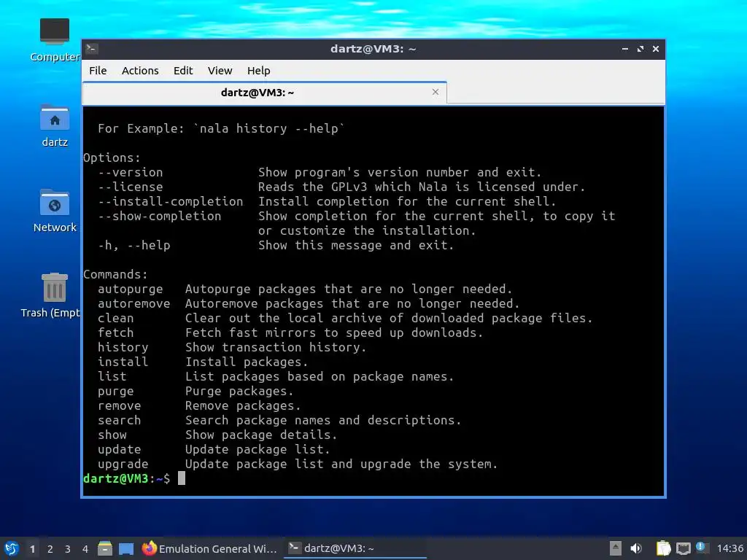Viewport: 747px width, 560px height.
Task: Click the 'list' command name
Action: click(x=112, y=376)
